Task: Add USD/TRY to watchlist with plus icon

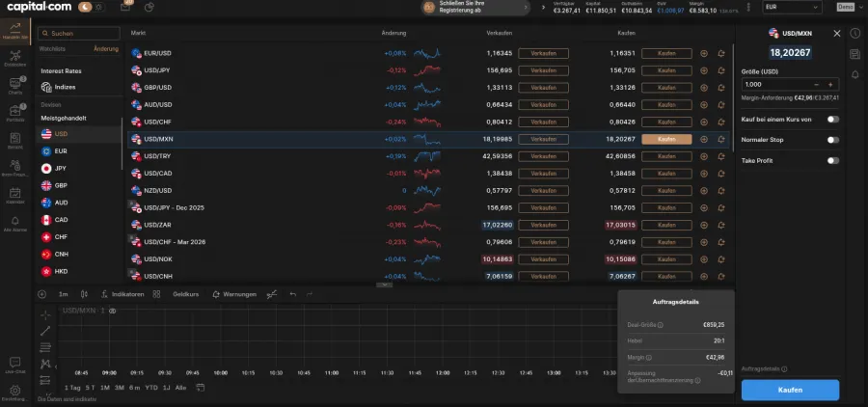Action: (704, 156)
